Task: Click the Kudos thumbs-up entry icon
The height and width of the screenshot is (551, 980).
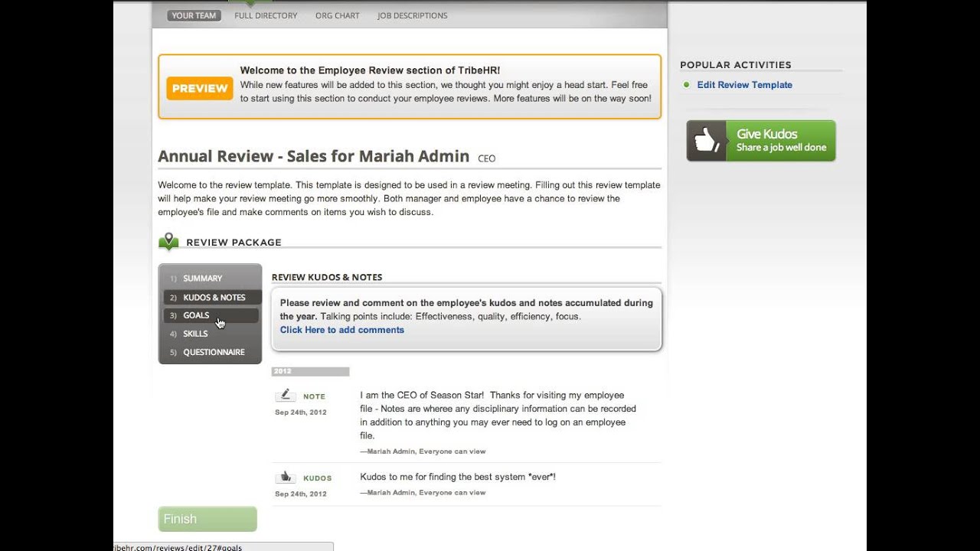Action: pos(285,477)
